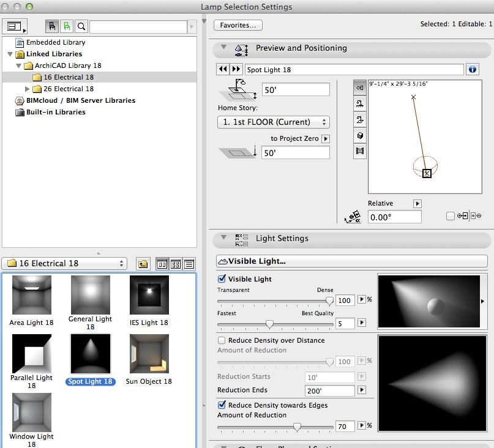Viewport: 494px width, 448px height.
Task: Click the blue info button beside Spot Light 18
Action: (472, 69)
